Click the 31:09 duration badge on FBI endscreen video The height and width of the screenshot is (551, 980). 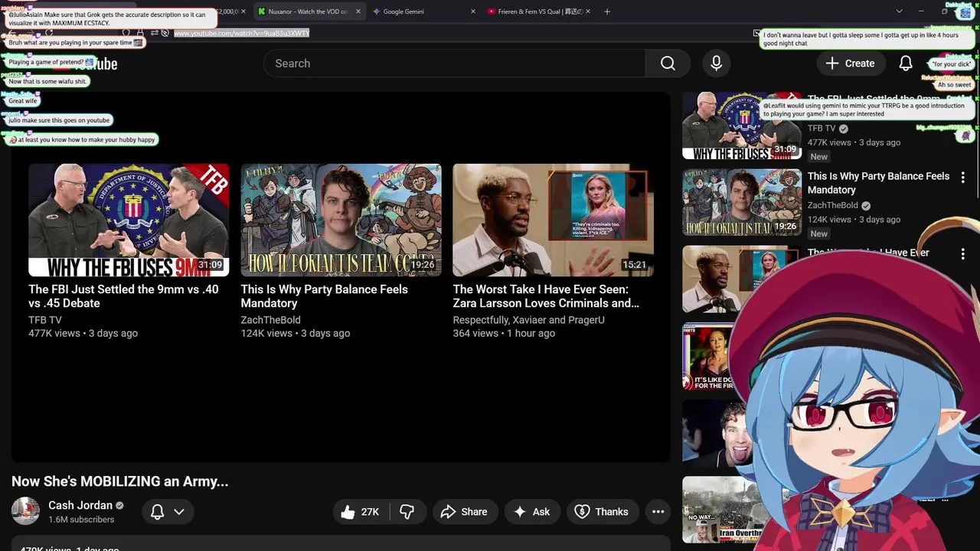(210, 265)
